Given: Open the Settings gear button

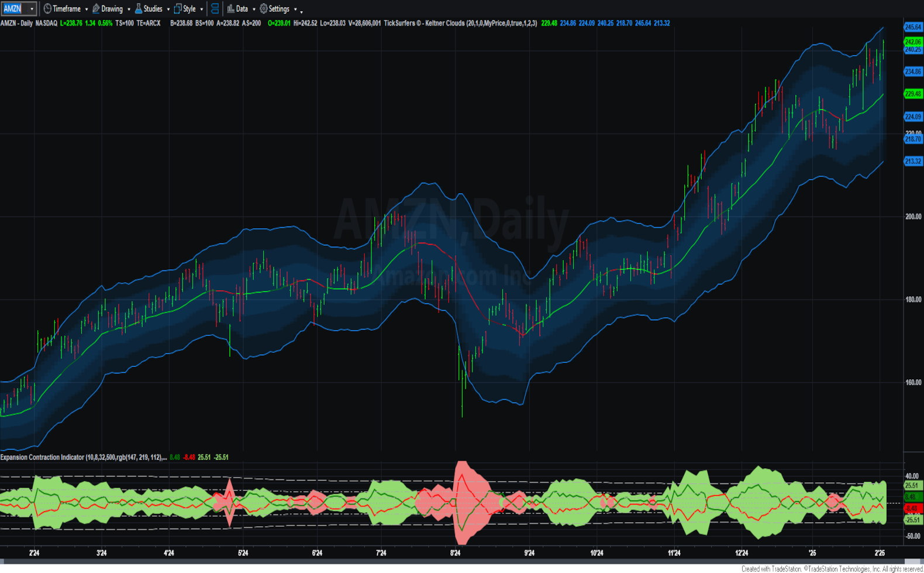Looking at the screenshot, I should pyautogui.click(x=274, y=9).
